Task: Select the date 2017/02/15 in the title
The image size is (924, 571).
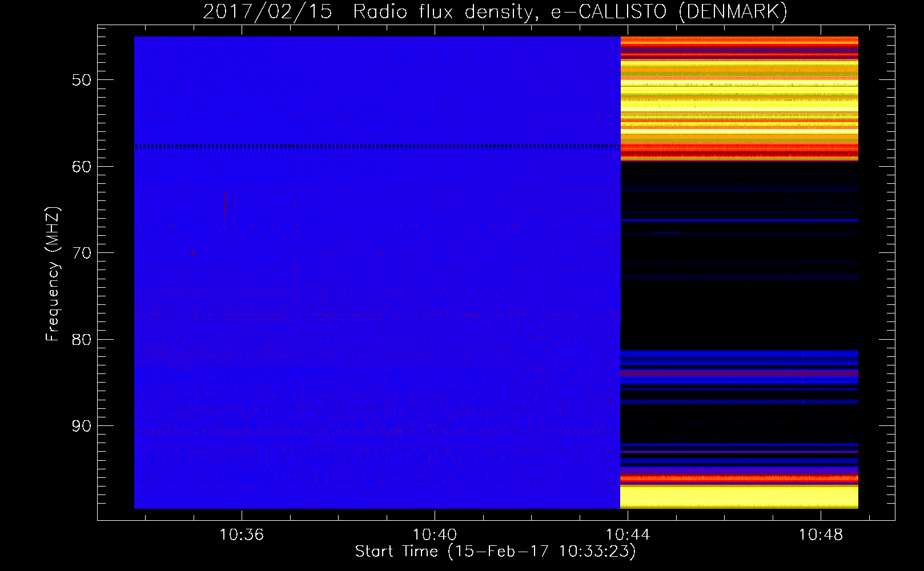Action: tap(267, 11)
